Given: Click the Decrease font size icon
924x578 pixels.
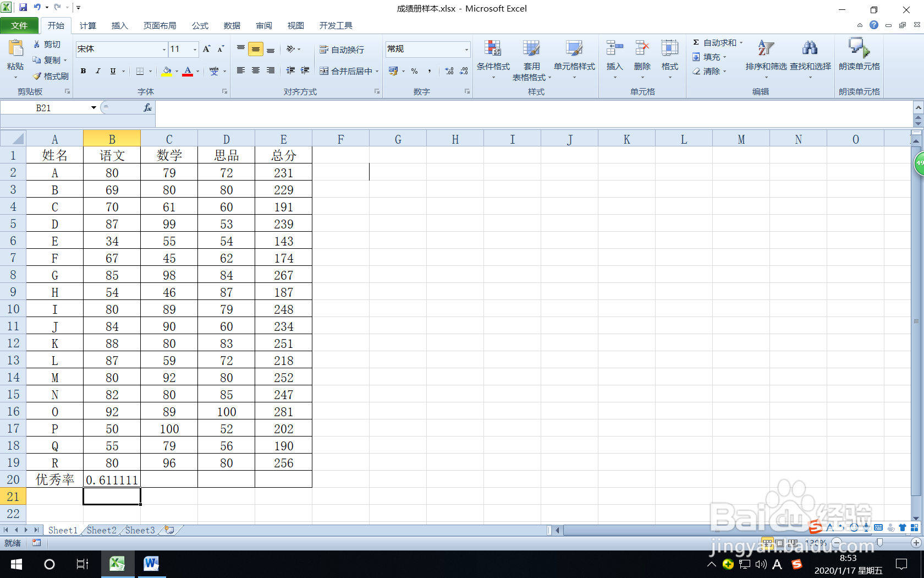Looking at the screenshot, I should [221, 49].
